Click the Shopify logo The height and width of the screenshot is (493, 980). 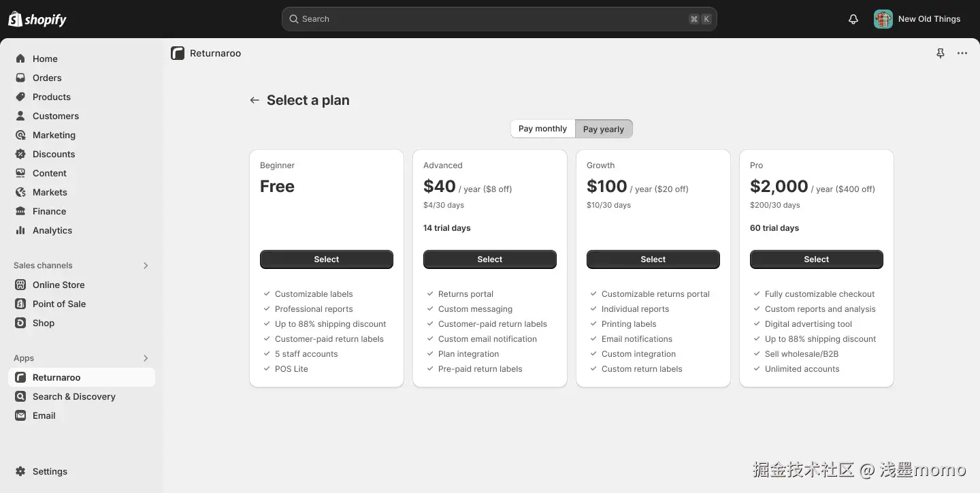point(37,19)
